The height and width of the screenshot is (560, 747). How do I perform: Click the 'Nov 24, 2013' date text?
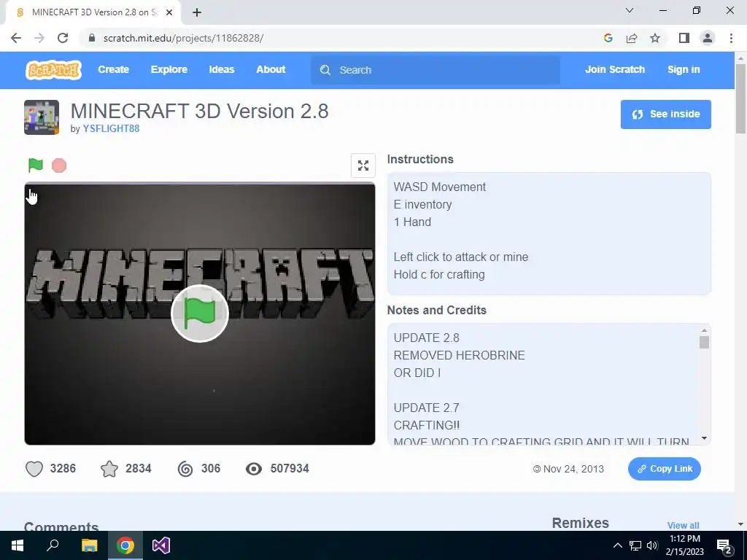573,469
